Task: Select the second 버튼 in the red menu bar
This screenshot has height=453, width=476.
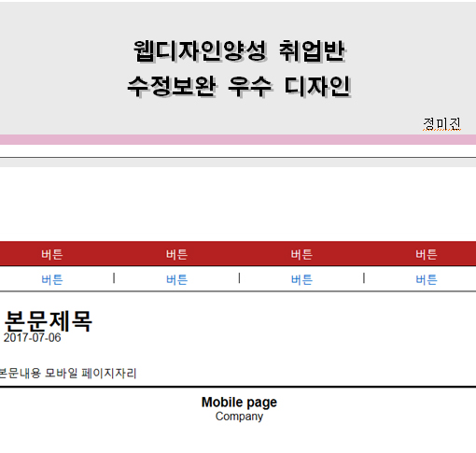Action: coord(176,254)
